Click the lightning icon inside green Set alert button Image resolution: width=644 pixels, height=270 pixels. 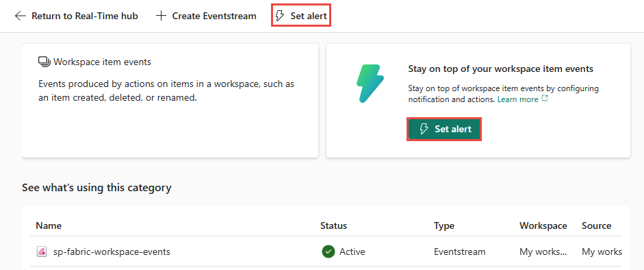[x=424, y=129]
